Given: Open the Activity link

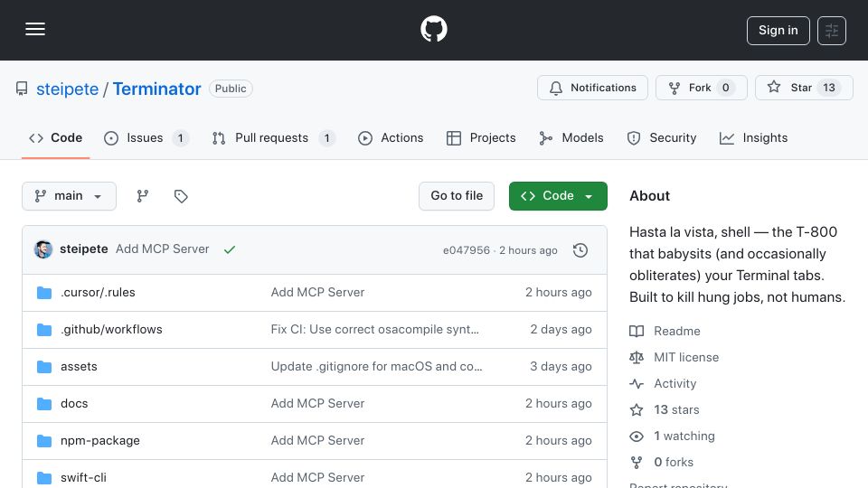Looking at the screenshot, I should point(663,383).
